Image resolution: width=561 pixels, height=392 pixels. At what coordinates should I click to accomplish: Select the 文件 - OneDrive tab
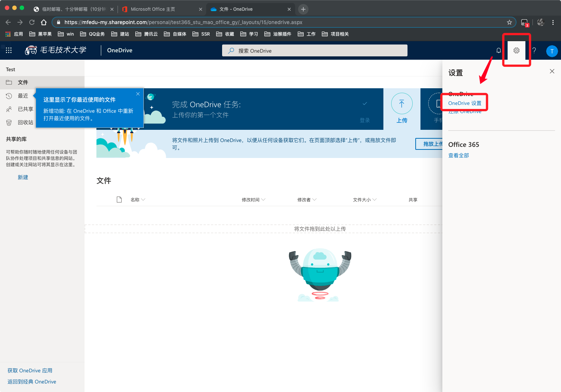point(250,9)
